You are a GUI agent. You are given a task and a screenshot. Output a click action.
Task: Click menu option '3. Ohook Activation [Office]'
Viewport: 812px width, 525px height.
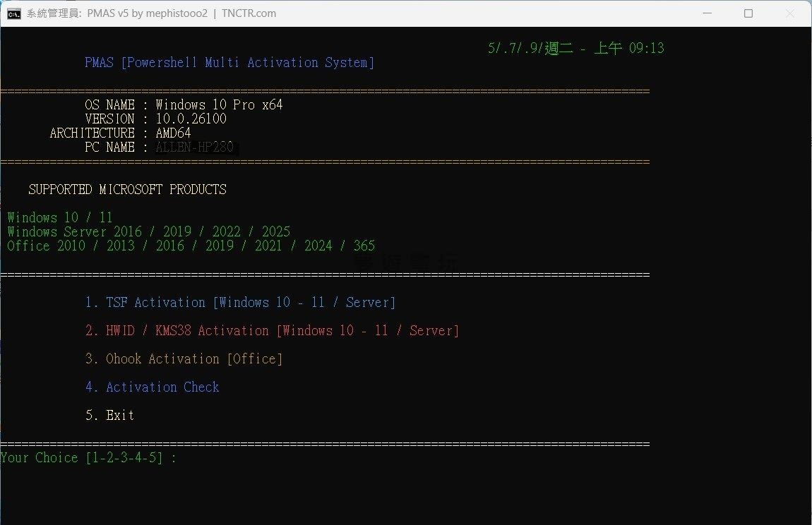click(184, 358)
